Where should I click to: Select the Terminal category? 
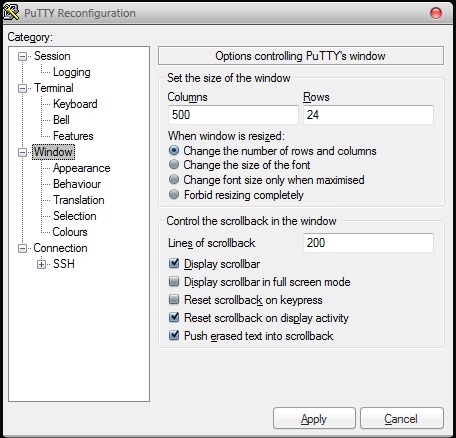[x=54, y=88]
